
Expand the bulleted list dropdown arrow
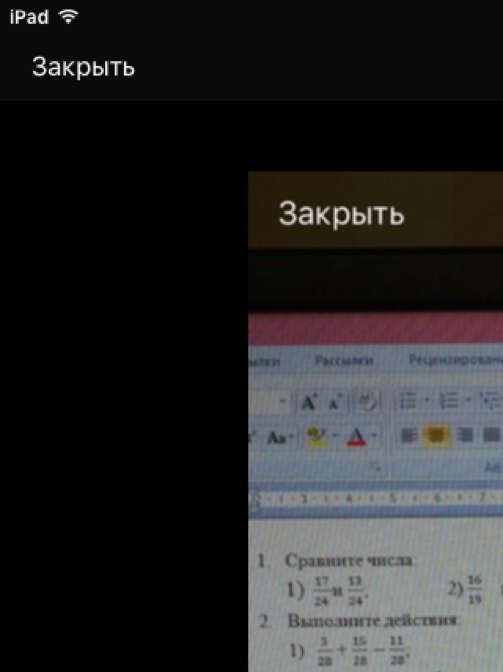pyautogui.click(x=427, y=401)
